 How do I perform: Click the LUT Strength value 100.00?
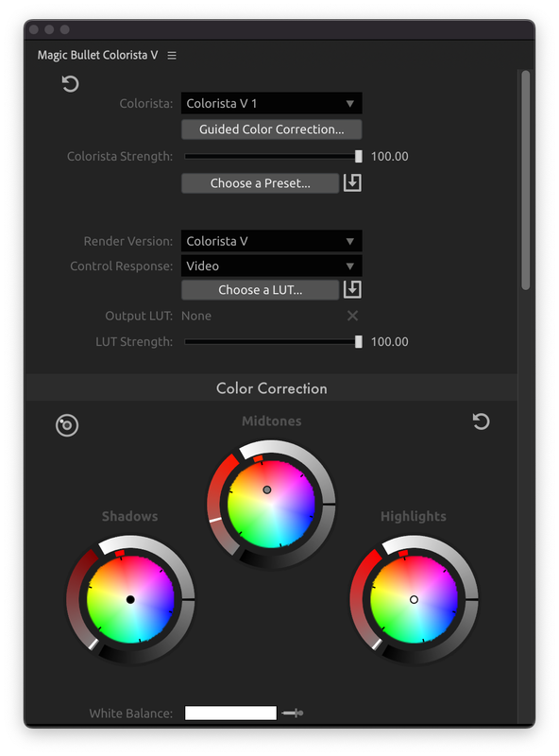coord(389,342)
